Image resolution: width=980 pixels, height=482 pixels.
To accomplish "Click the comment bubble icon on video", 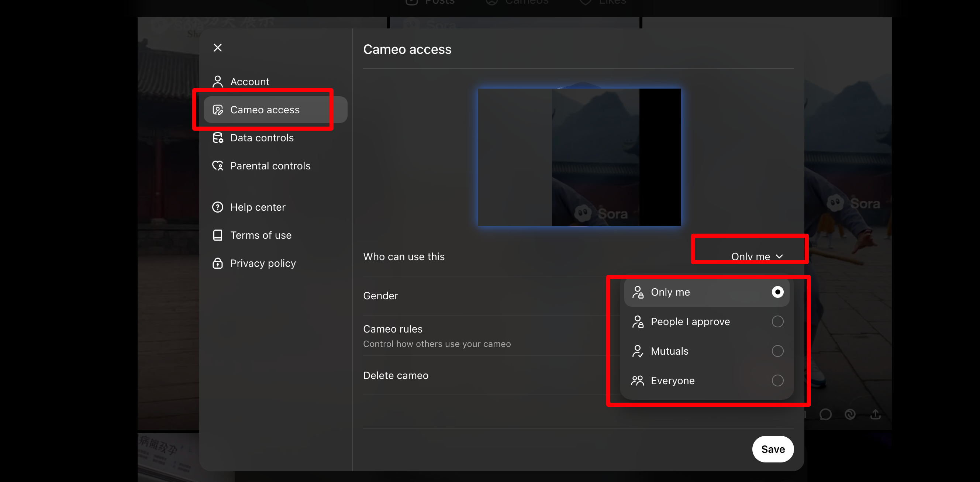I will coord(825,414).
